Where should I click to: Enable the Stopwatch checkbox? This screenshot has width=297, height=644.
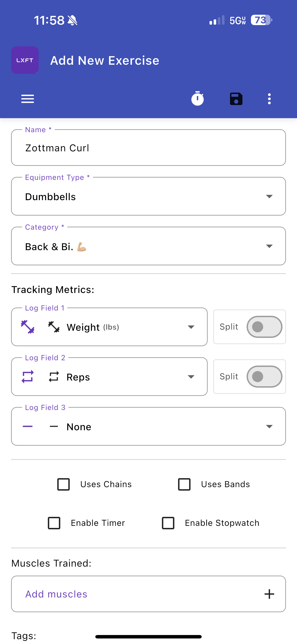coord(168,523)
